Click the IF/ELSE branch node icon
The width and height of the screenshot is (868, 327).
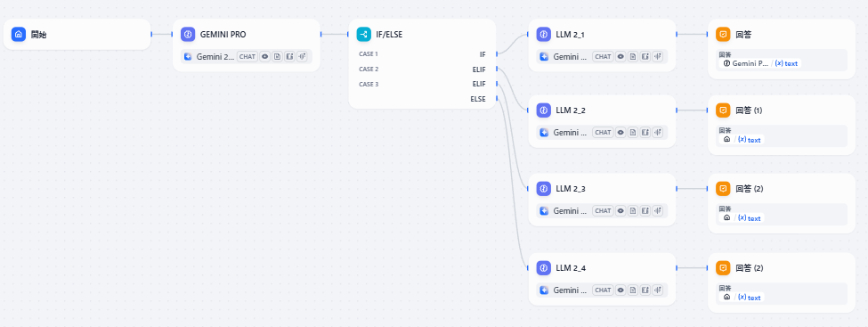click(364, 35)
